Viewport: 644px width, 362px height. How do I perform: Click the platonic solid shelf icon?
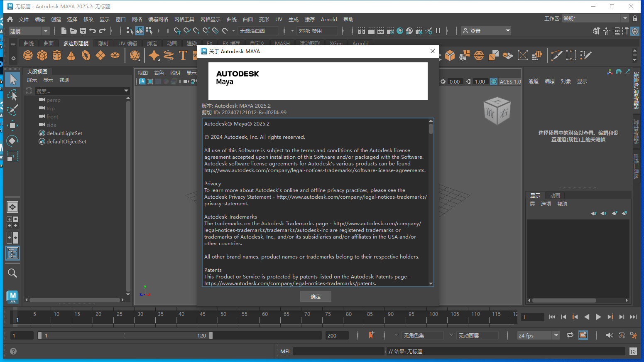[x=135, y=55]
